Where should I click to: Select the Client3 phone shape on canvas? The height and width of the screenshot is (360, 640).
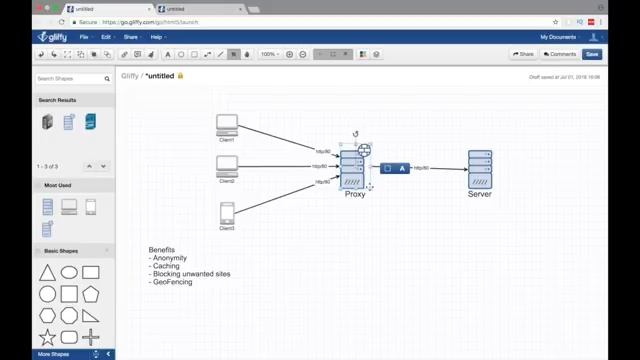click(x=227, y=213)
